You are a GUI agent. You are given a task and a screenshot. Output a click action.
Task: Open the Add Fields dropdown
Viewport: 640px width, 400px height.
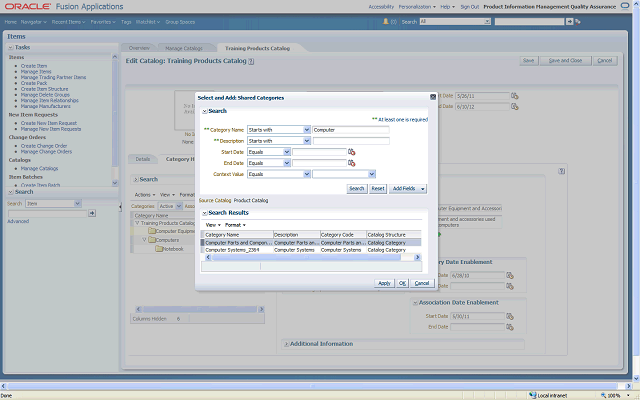[409, 188]
